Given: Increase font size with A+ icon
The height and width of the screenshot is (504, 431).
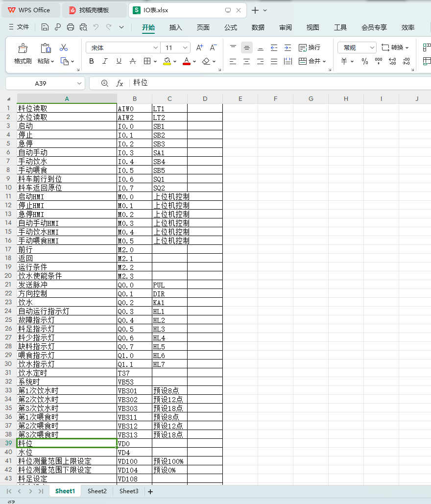Looking at the screenshot, I should pyautogui.click(x=200, y=48).
